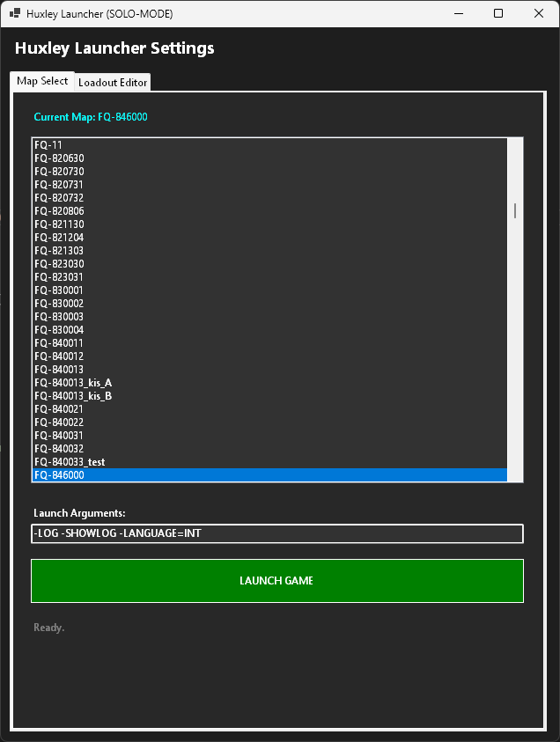Choose map FQ-823030
Viewport: 560px width, 742px height.
[x=269, y=264]
